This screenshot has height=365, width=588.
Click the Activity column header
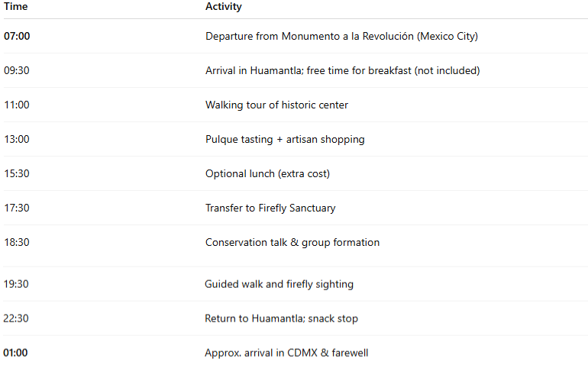tap(224, 6)
